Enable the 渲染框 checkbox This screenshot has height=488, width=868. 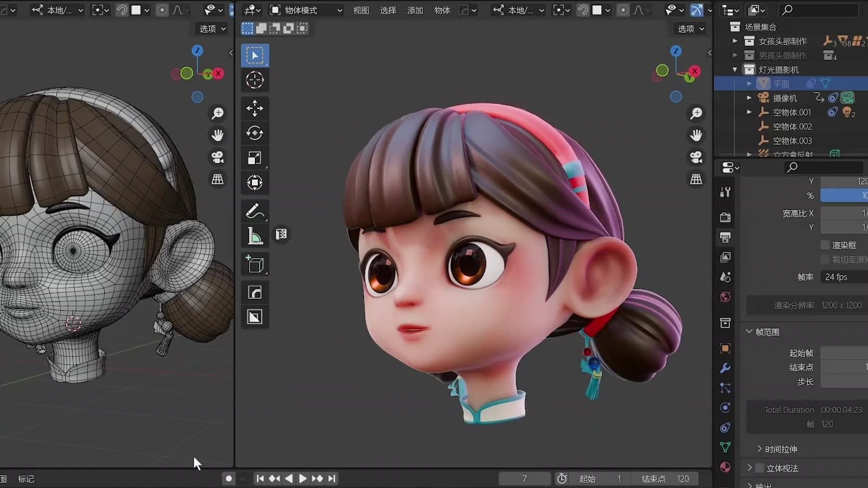click(x=825, y=245)
